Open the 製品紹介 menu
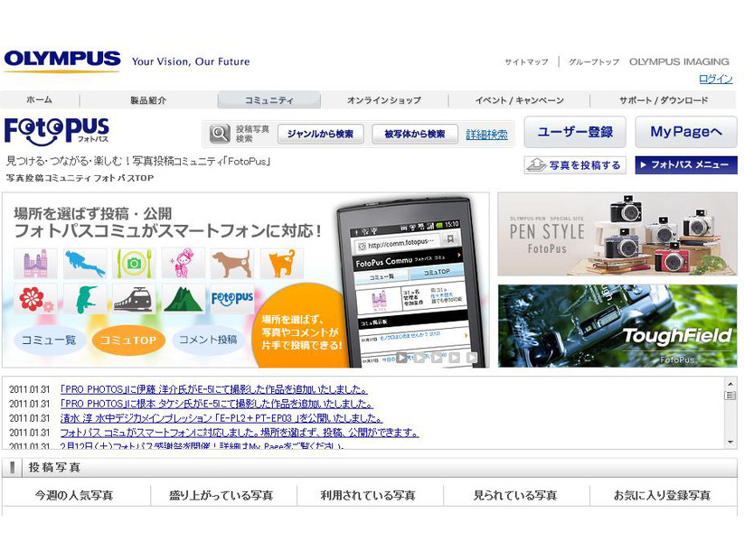The width and height of the screenshot is (744, 560). click(148, 100)
